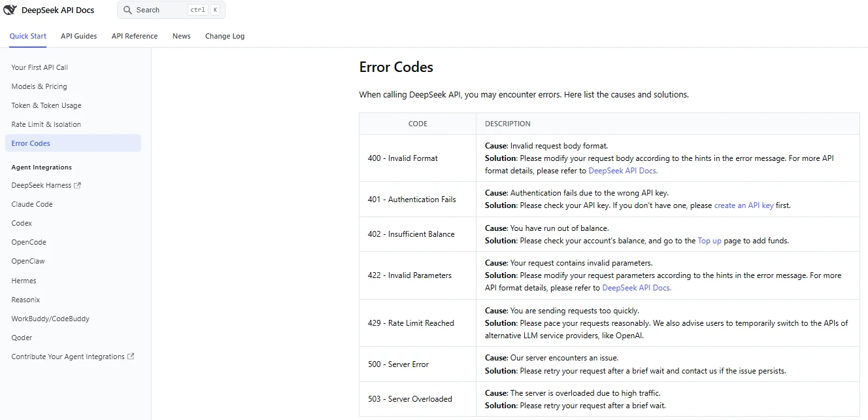Click DeepSeek API Docs link in 422 row
This screenshot has height=420, width=868.
637,288
